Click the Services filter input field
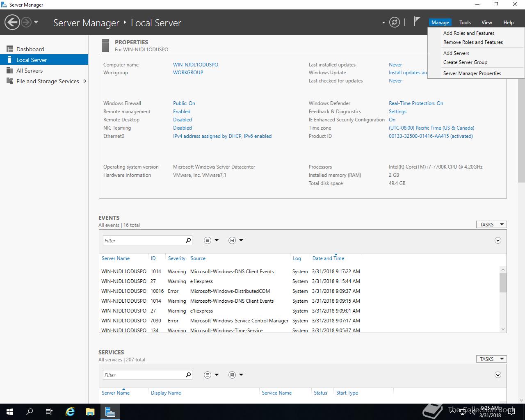Image resolution: width=525 pixels, height=420 pixels. [143, 375]
